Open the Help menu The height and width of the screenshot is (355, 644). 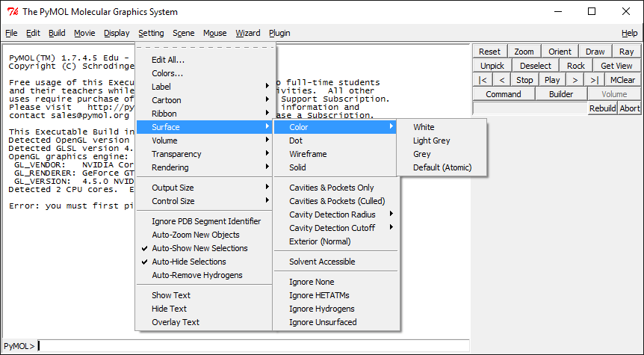[x=629, y=33]
